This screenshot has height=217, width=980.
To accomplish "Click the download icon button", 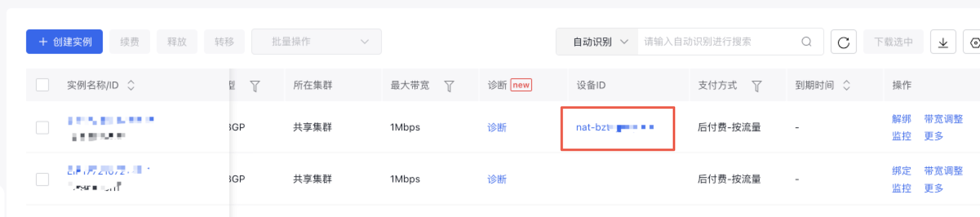I will 943,42.
